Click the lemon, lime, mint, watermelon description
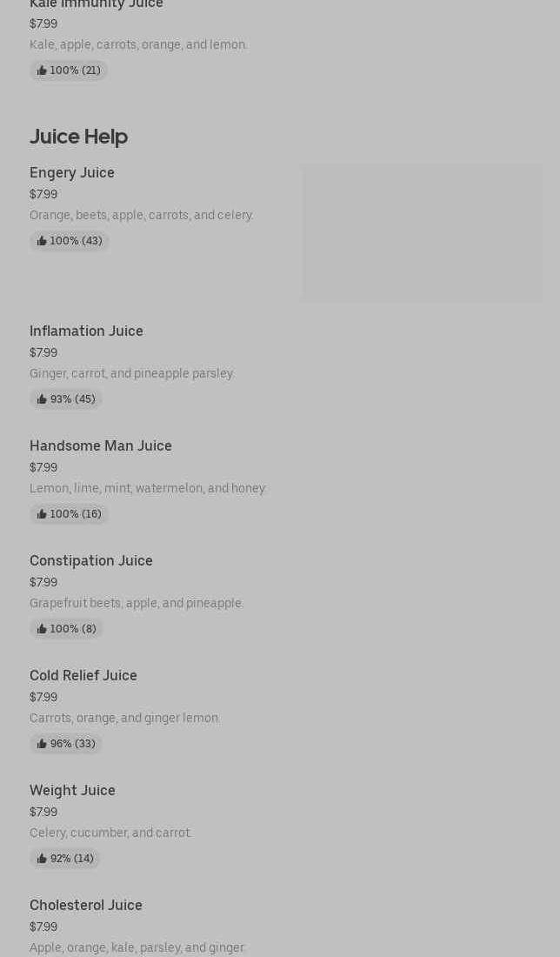 pyautogui.click(x=148, y=488)
